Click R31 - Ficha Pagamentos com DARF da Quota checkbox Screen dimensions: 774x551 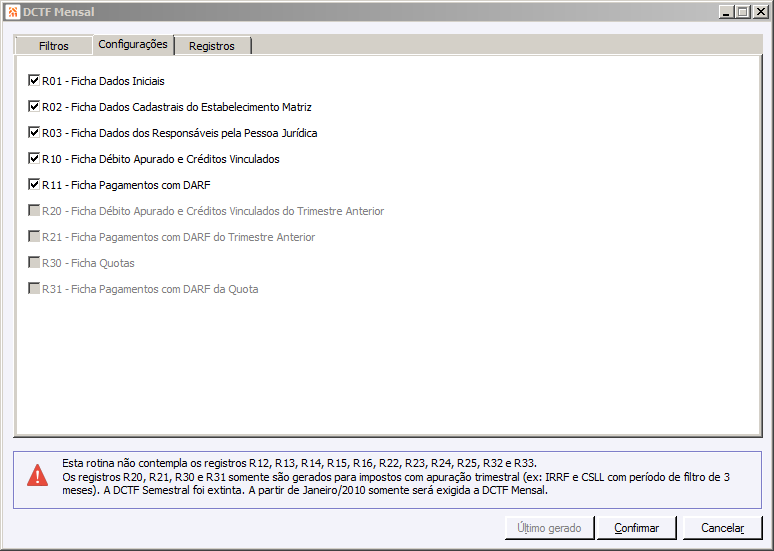click(34, 288)
